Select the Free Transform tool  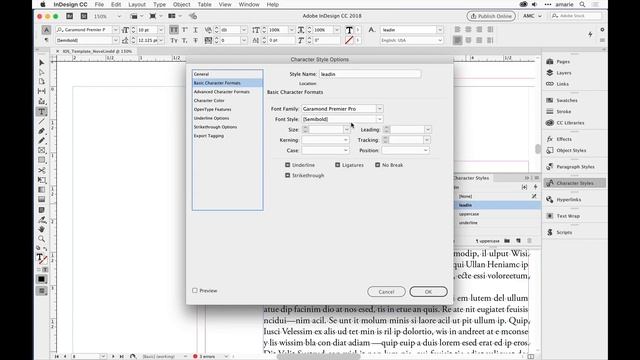pyautogui.click(x=42, y=180)
